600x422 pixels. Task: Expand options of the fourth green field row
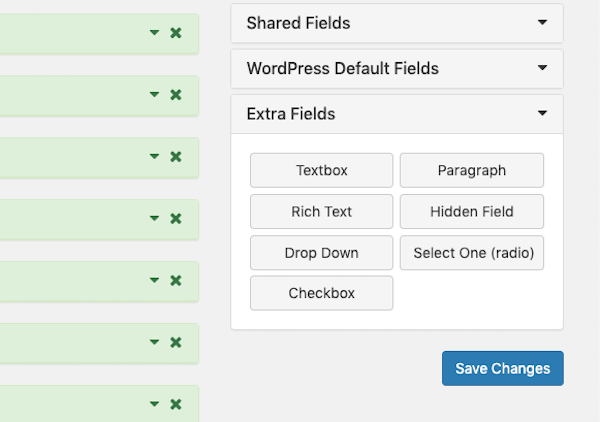pos(154,218)
